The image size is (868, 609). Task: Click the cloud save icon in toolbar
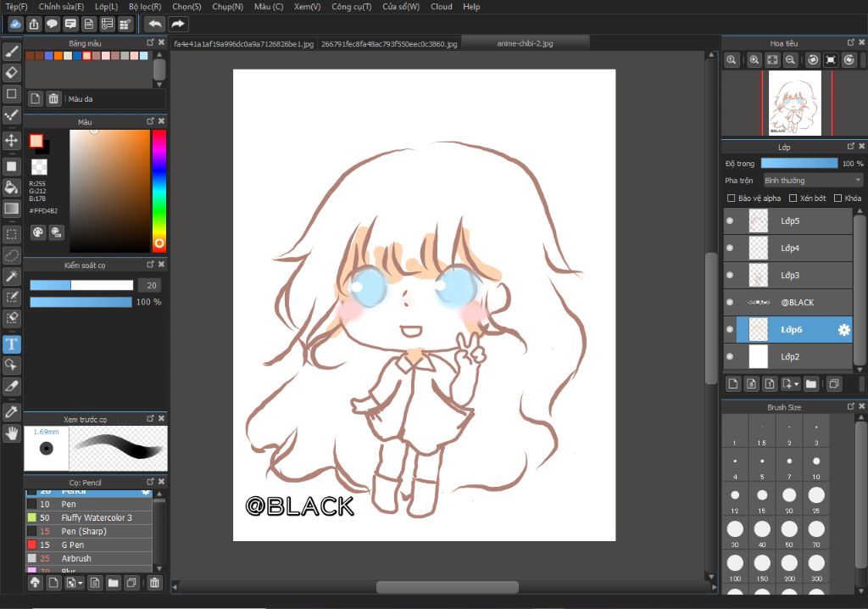15,24
